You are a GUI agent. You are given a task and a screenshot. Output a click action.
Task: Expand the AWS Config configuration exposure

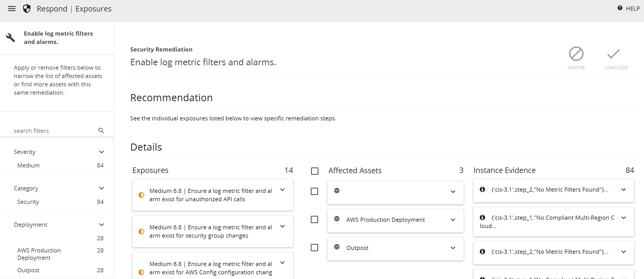(283, 263)
